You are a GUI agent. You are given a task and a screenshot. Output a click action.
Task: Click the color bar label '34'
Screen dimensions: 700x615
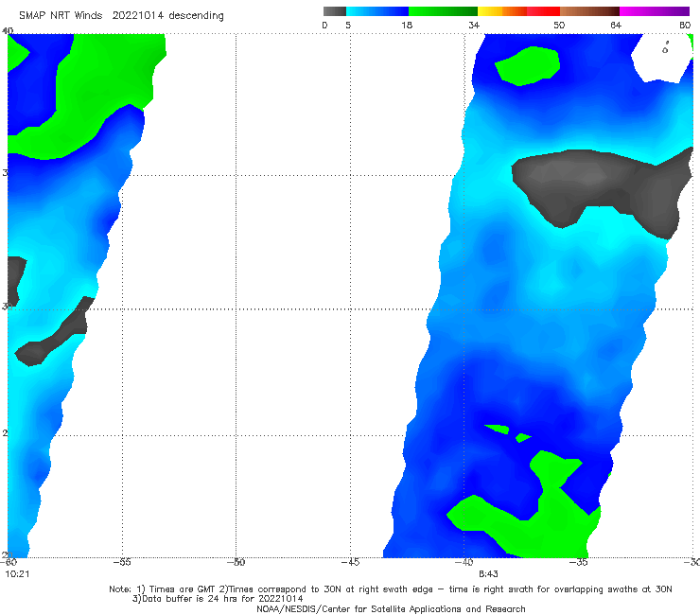(x=474, y=26)
